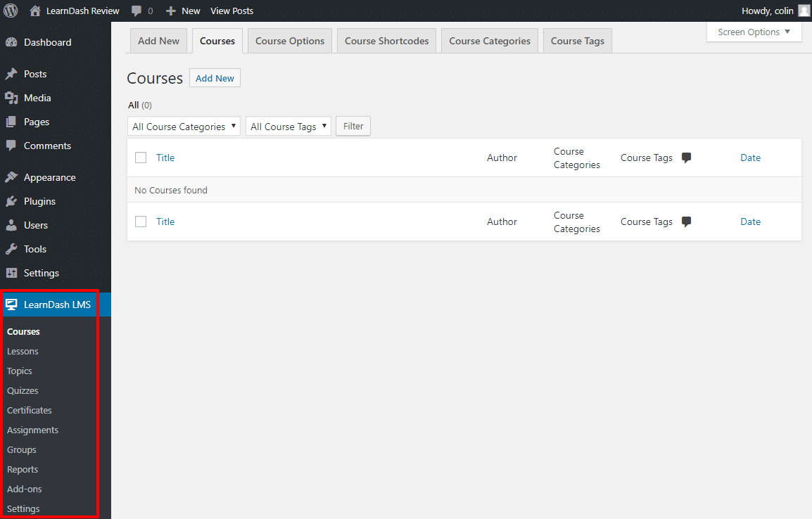Click the Filter button

(x=353, y=127)
